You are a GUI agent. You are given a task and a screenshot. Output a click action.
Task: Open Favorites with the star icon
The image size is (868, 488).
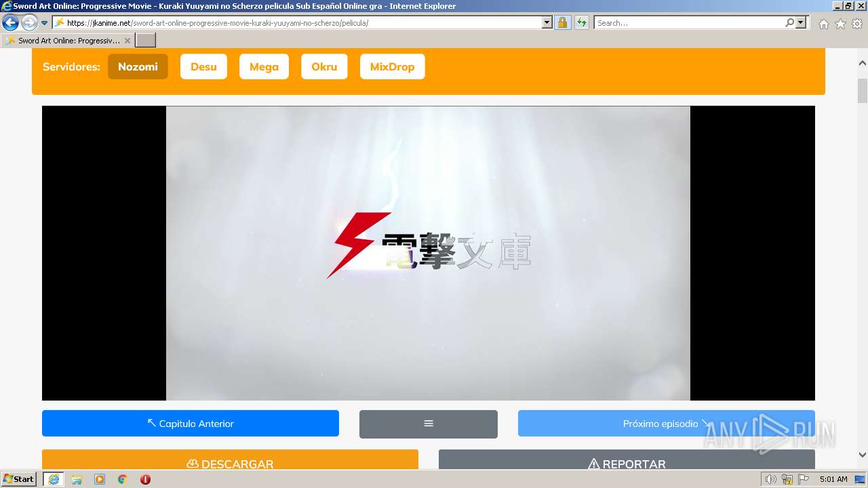840,24
